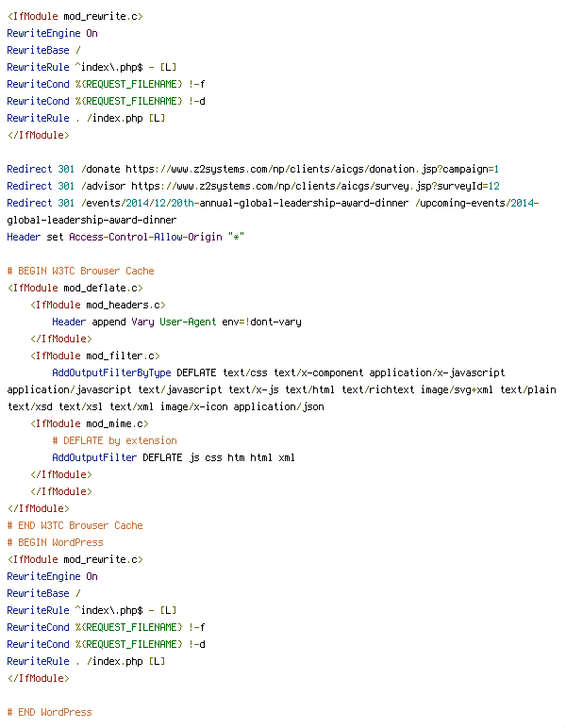Click the survey.jsp?surveyId=12 URL
The width and height of the screenshot is (566, 728).
315,186
